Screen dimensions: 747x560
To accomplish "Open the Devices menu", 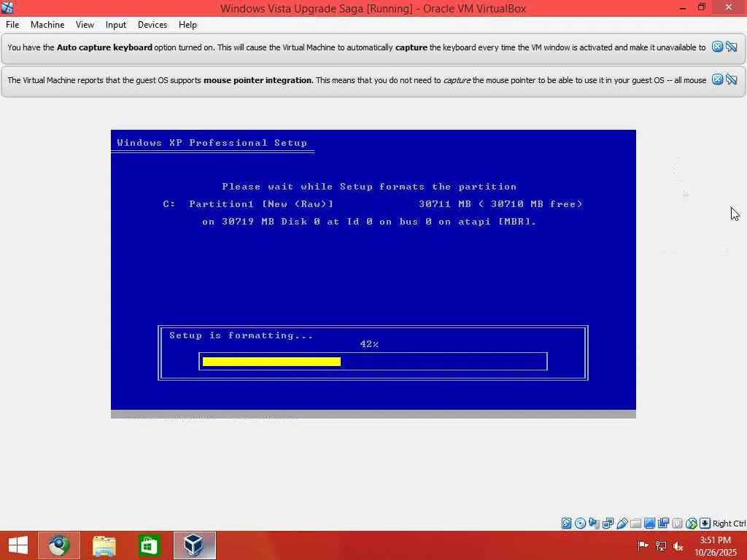I will coord(152,25).
